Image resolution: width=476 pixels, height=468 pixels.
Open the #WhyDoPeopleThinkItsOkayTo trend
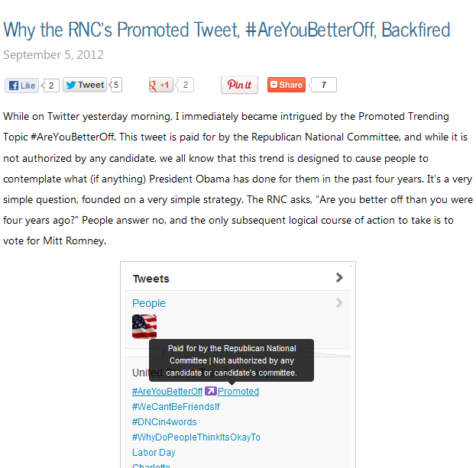point(196,437)
